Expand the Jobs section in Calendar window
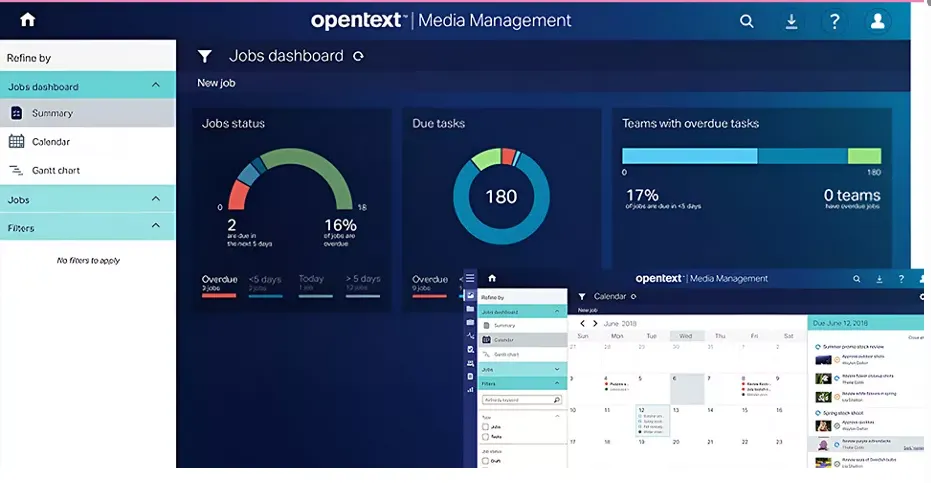 pos(557,369)
